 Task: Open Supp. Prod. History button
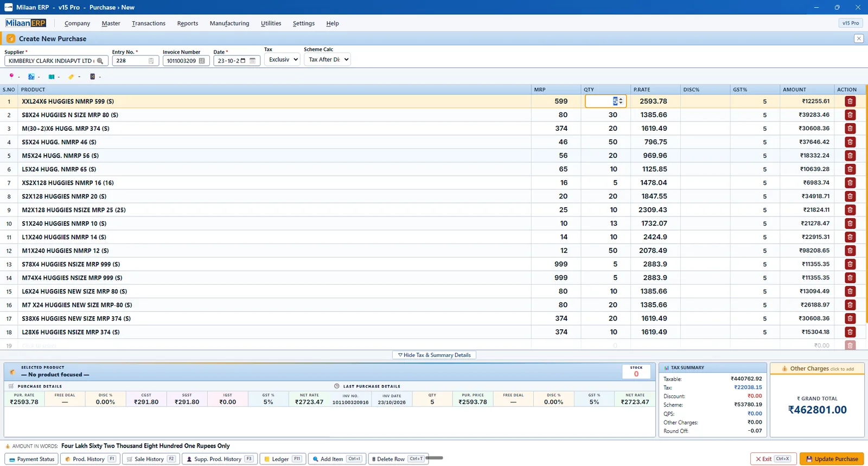[219, 459]
